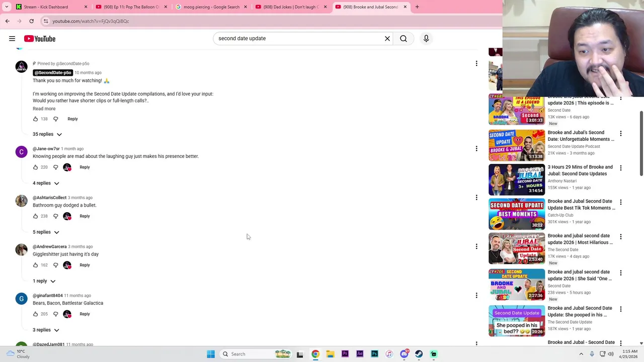Open a new browser tab

[x=417, y=7]
